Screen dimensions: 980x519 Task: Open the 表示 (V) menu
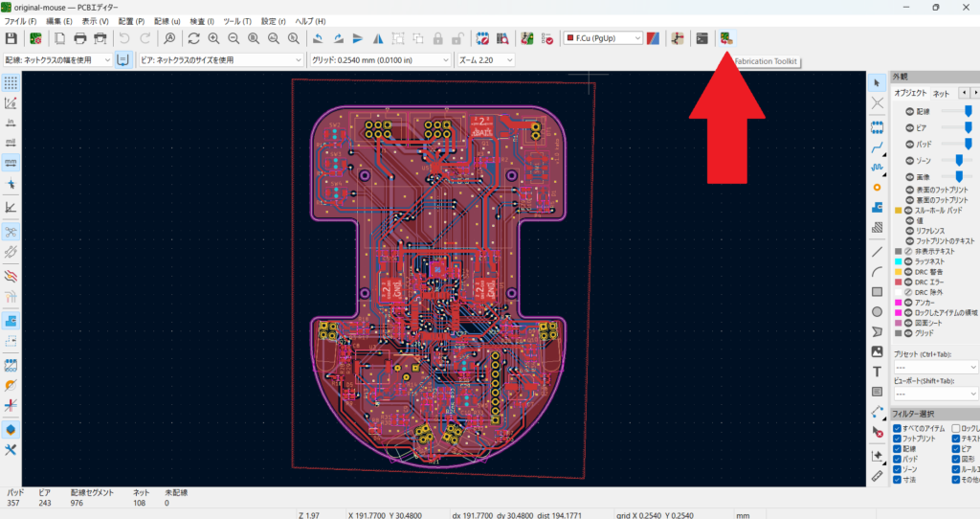coord(95,21)
